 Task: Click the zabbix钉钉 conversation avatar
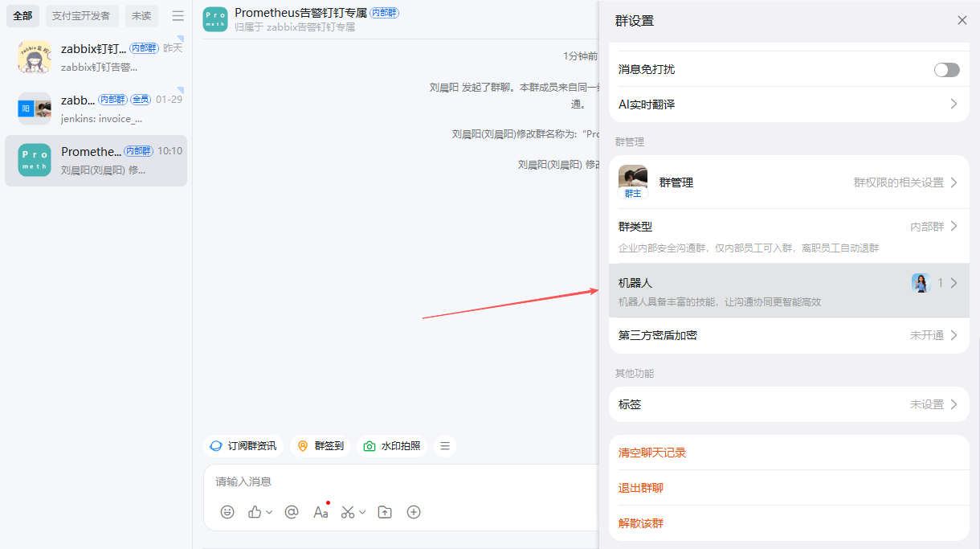tap(35, 57)
